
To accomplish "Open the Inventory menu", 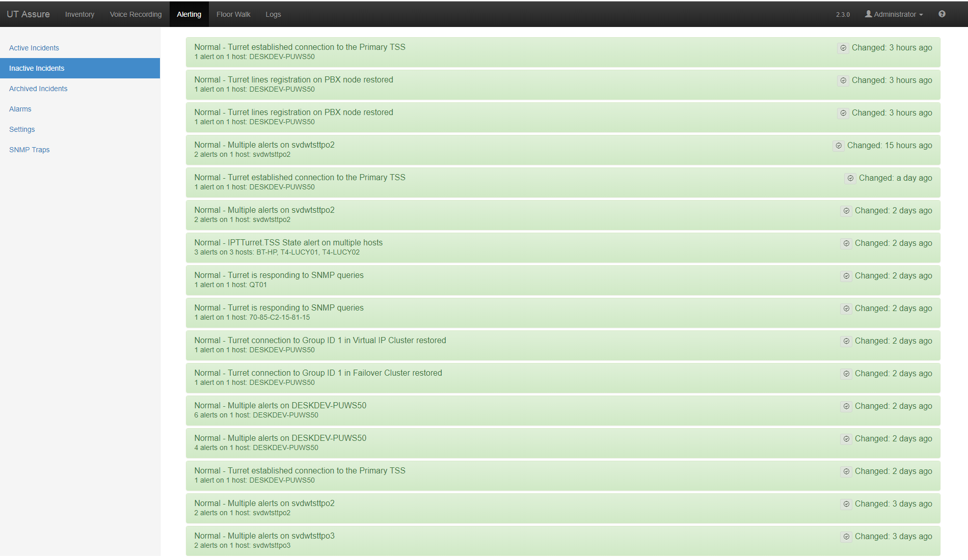I will [x=80, y=14].
